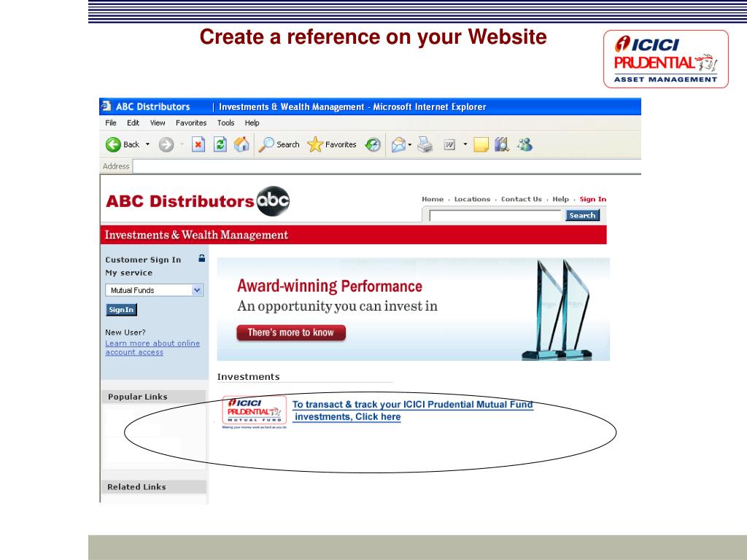The image size is (747, 560).
Task: Click the yellow Discuss note icon
Action: pyautogui.click(x=481, y=144)
